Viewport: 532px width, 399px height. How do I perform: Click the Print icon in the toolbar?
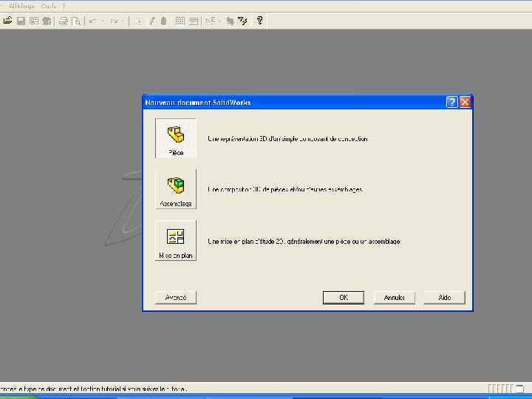(64, 21)
